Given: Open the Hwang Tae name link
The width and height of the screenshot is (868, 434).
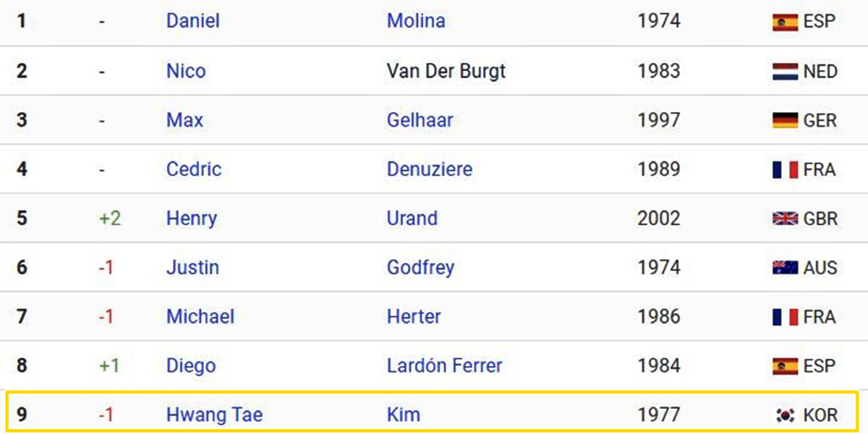Looking at the screenshot, I should [215, 415].
